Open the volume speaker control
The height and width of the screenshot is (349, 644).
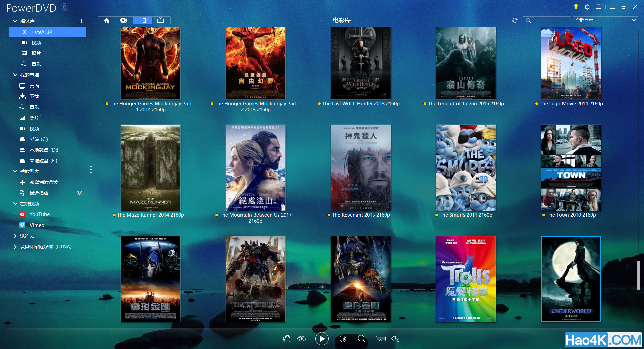pyautogui.click(x=342, y=339)
